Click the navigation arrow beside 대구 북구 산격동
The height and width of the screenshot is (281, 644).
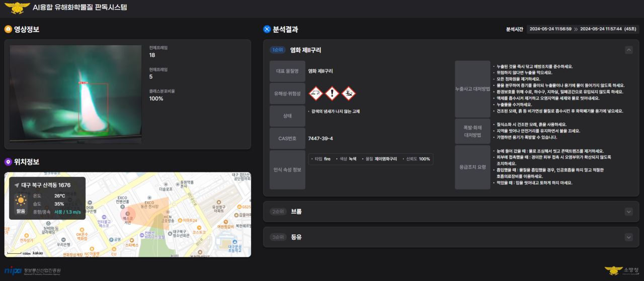pos(17,185)
